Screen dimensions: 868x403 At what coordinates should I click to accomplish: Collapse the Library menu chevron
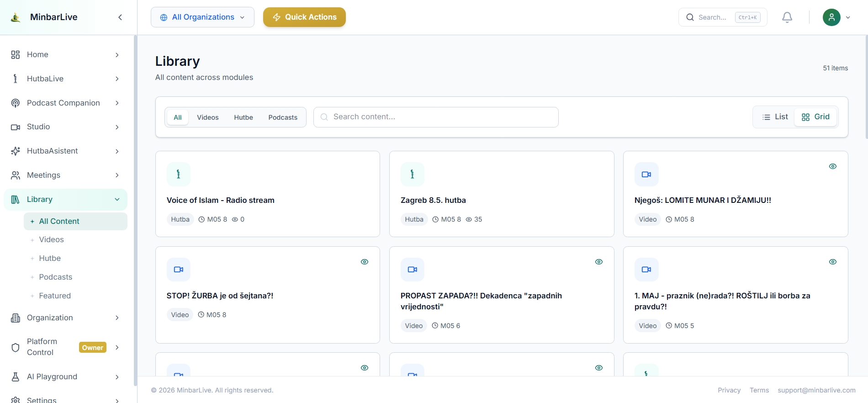(117, 200)
